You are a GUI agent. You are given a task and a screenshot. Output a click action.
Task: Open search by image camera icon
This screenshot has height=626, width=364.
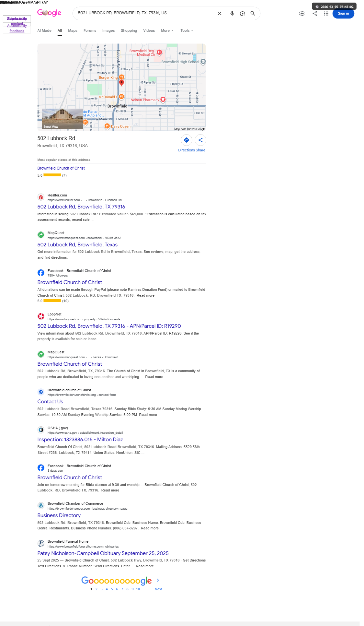coord(243,13)
